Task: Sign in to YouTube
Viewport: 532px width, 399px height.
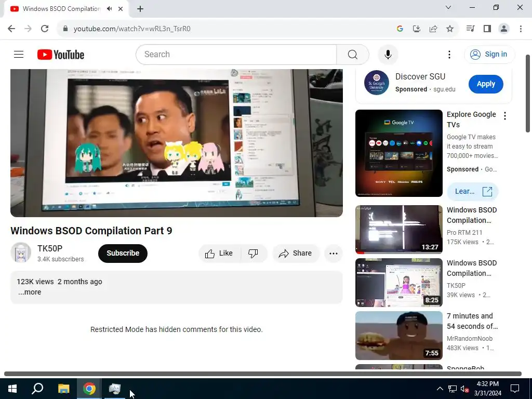Action: pyautogui.click(x=489, y=54)
